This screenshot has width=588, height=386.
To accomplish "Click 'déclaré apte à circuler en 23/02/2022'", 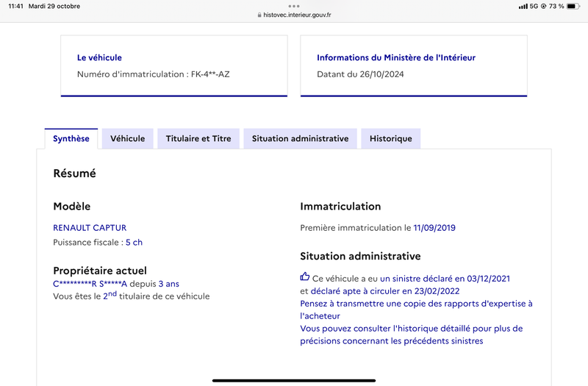I will pos(385,291).
